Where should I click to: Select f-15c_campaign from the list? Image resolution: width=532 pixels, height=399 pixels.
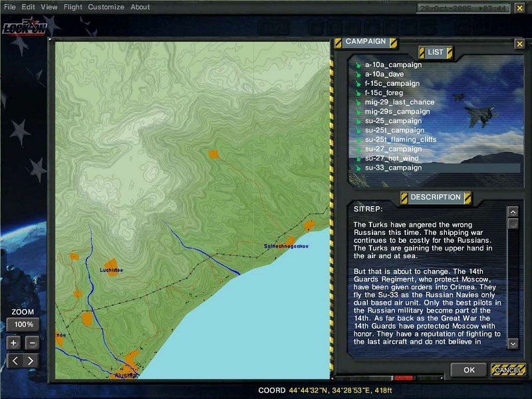[x=392, y=84]
